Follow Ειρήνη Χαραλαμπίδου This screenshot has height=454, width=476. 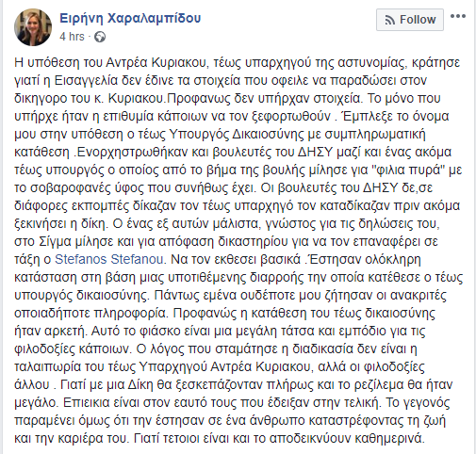point(410,20)
